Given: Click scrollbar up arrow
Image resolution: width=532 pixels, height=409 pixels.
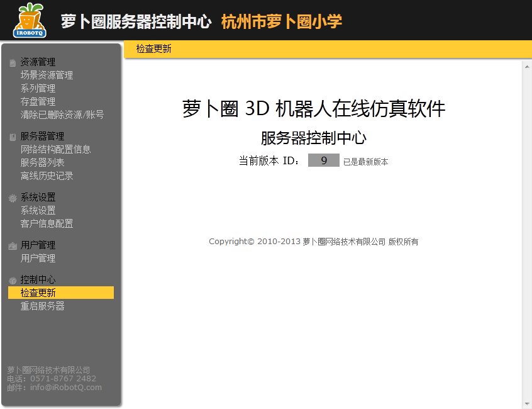Looking at the screenshot, I should (527, 67).
